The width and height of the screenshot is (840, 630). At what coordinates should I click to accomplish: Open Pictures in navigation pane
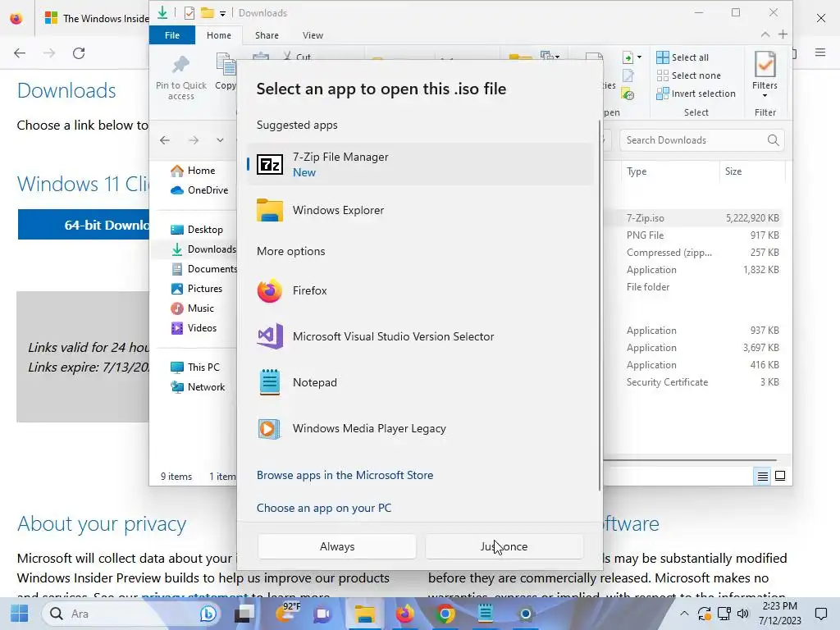[196, 289]
